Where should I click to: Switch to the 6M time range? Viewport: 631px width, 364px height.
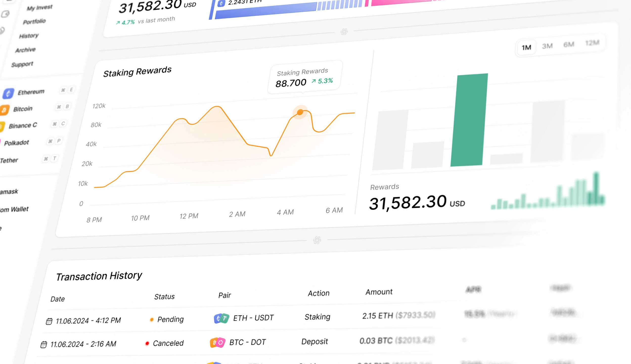pos(569,44)
